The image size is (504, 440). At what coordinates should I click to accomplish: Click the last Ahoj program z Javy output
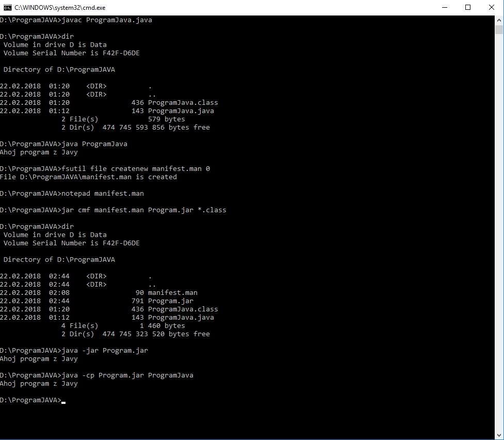(x=39, y=384)
